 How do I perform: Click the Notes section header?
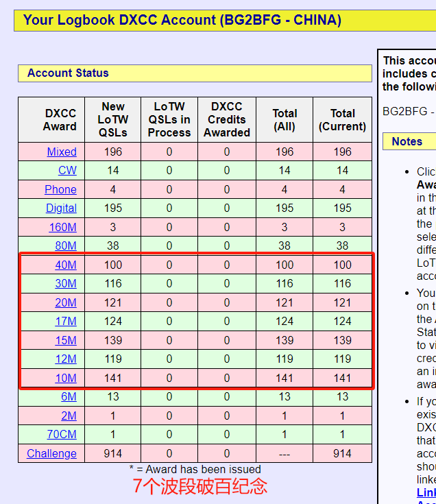(409, 141)
